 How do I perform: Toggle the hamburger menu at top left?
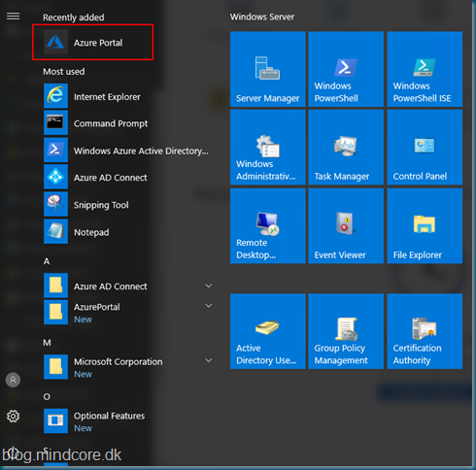(14, 17)
